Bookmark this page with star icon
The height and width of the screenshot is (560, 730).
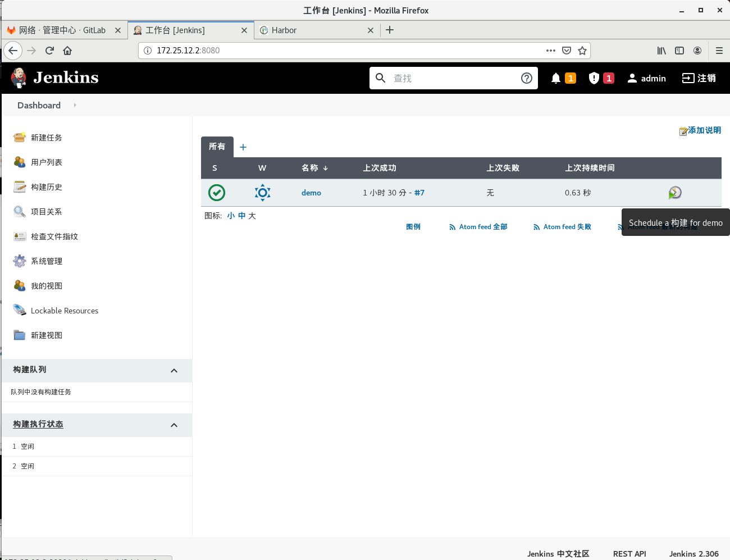pos(582,51)
